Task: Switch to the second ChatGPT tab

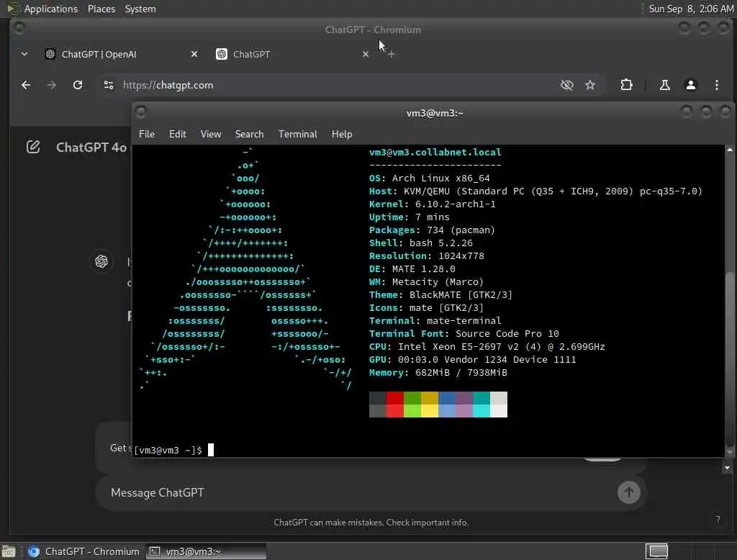Action: click(x=291, y=54)
